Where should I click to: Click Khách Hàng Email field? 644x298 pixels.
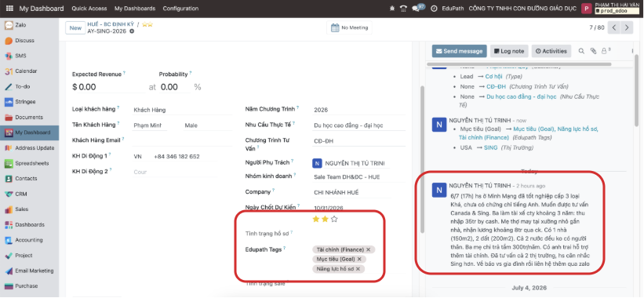click(182, 141)
